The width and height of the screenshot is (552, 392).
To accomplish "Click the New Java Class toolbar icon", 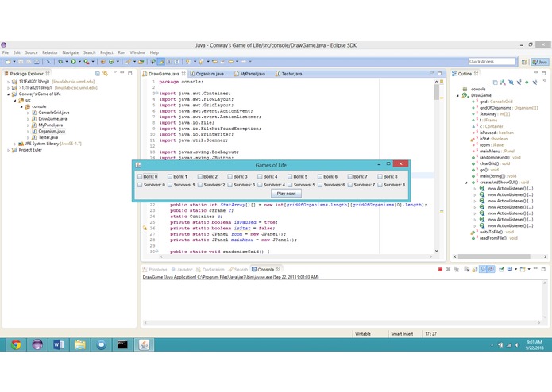I will [x=111, y=62].
